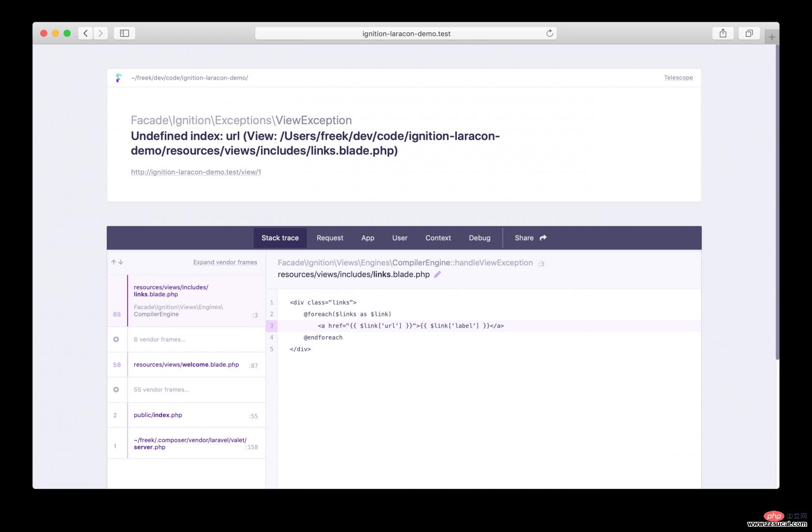Click the frame up arrow
812x532 pixels.
(114, 262)
